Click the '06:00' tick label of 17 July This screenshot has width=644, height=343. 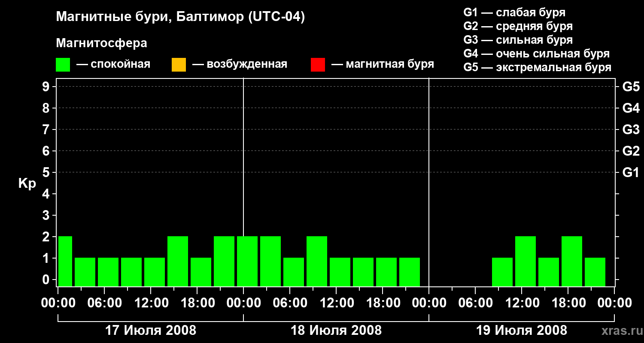(104, 303)
